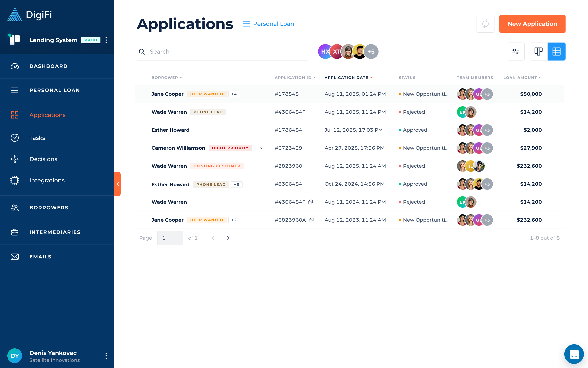Viewport: 588px width, 368px height.
Task: Filter by HX team member avatar
Action: (324, 52)
